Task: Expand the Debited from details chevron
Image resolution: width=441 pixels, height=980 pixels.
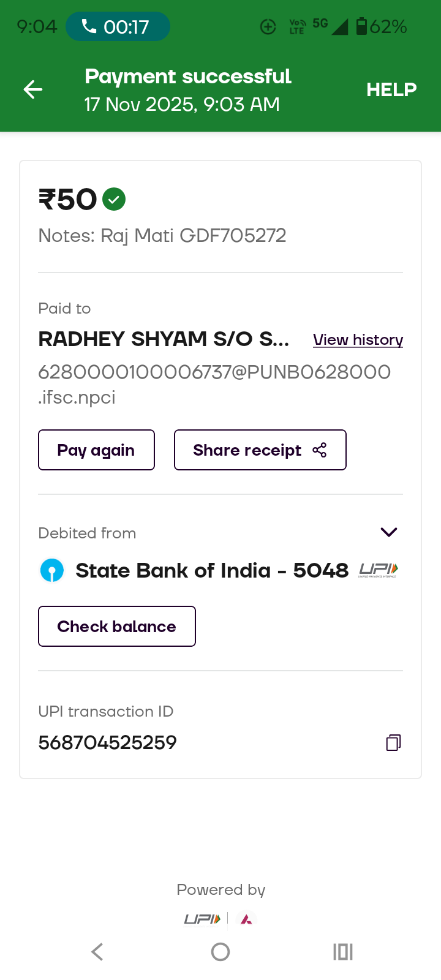Action: (x=389, y=532)
